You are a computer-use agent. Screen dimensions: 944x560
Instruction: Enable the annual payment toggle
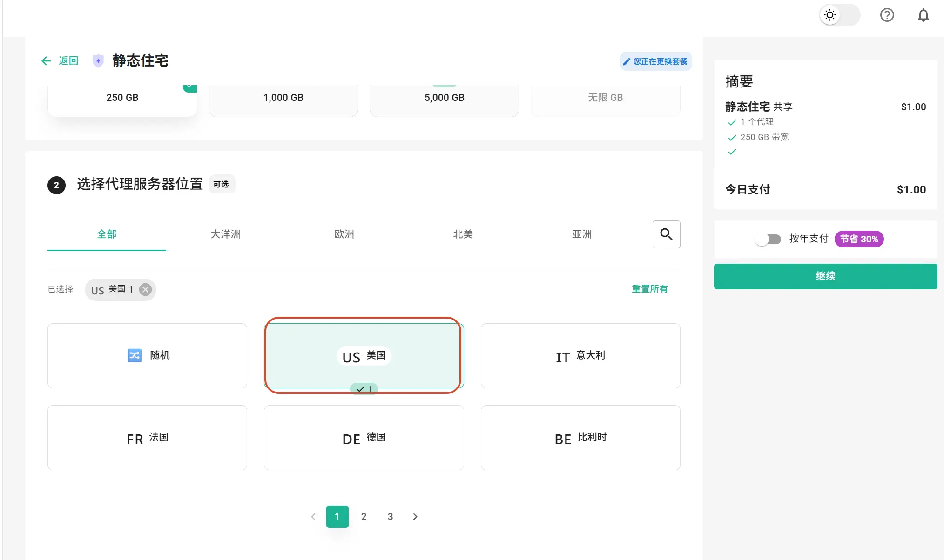768,239
